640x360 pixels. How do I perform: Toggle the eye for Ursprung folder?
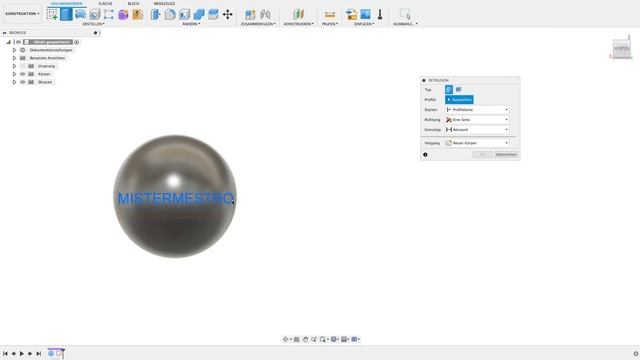[23, 66]
